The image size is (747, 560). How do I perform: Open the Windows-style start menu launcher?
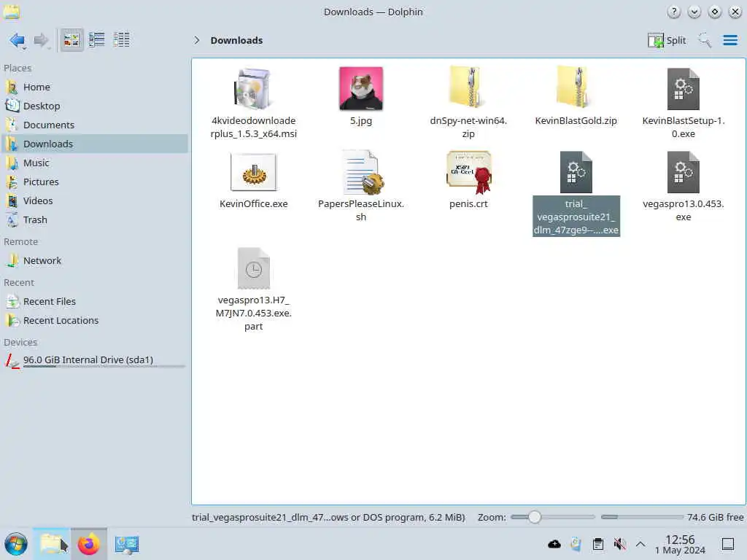(x=16, y=544)
